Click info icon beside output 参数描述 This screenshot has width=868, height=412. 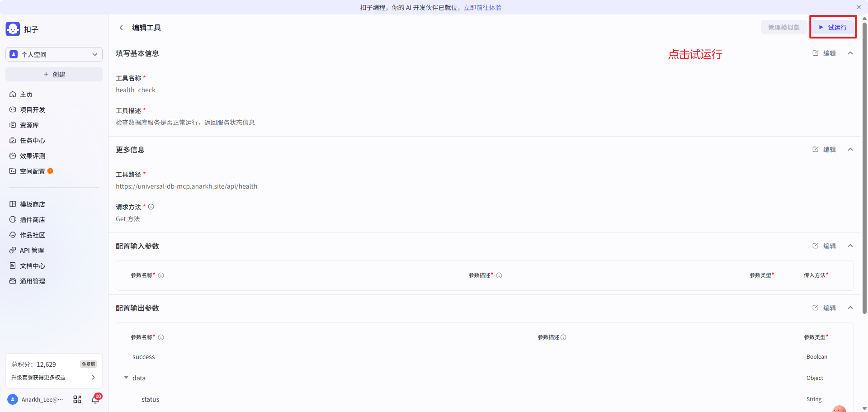[563, 337]
